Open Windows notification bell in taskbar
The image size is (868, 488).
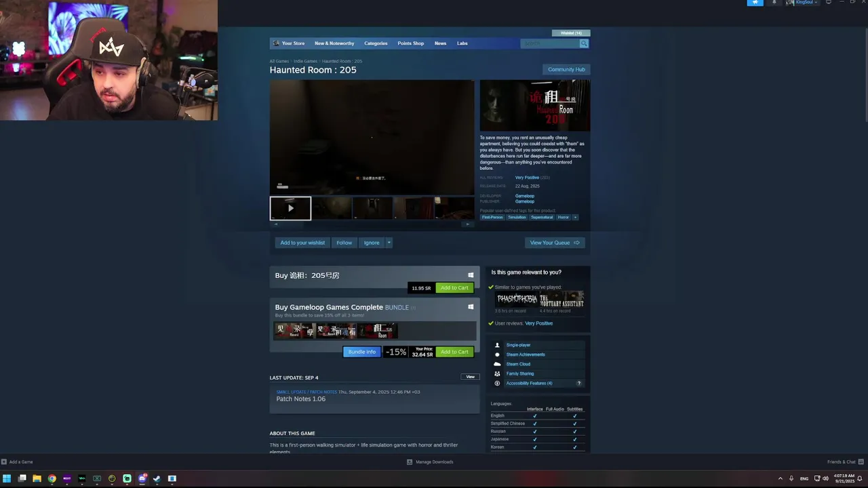(x=860, y=479)
